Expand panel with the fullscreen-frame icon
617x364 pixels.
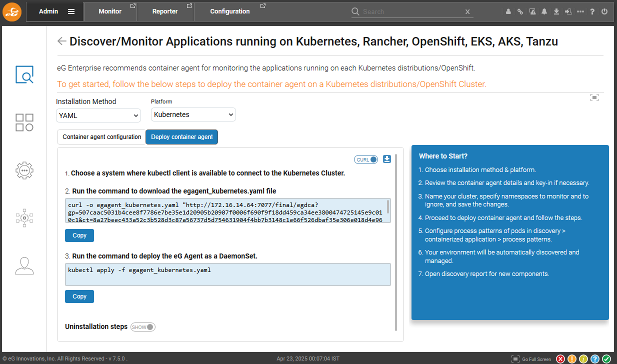(594, 97)
